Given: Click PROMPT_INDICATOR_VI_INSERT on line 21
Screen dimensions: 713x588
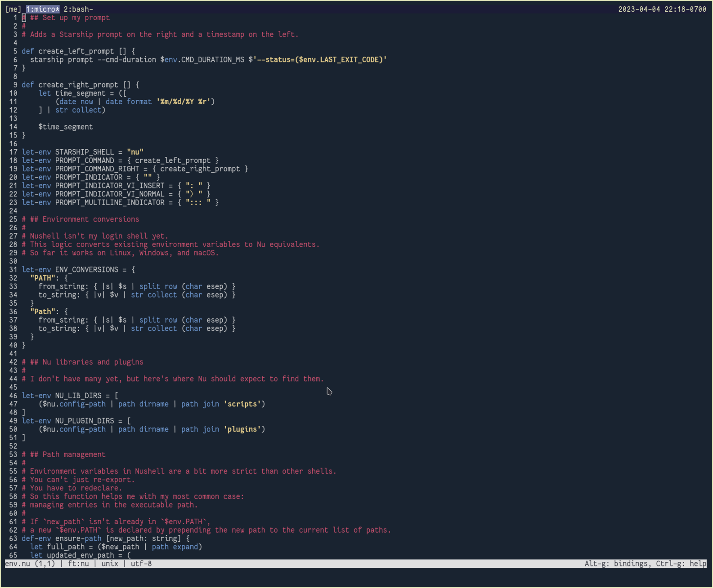Looking at the screenshot, I should point(110,186).
